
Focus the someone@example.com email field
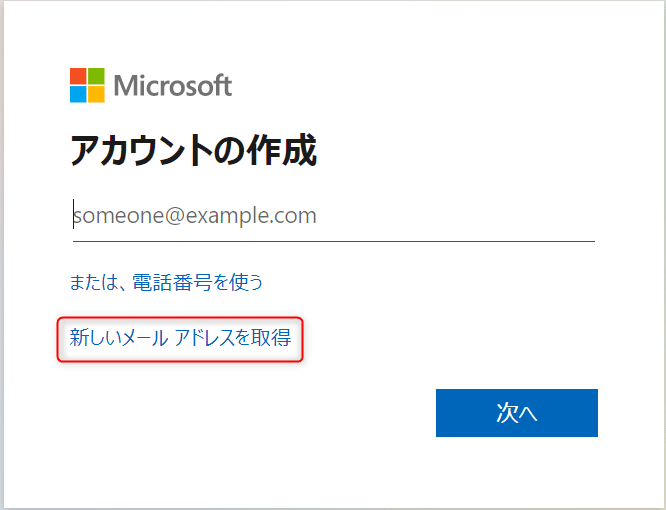tap(333, 215)
